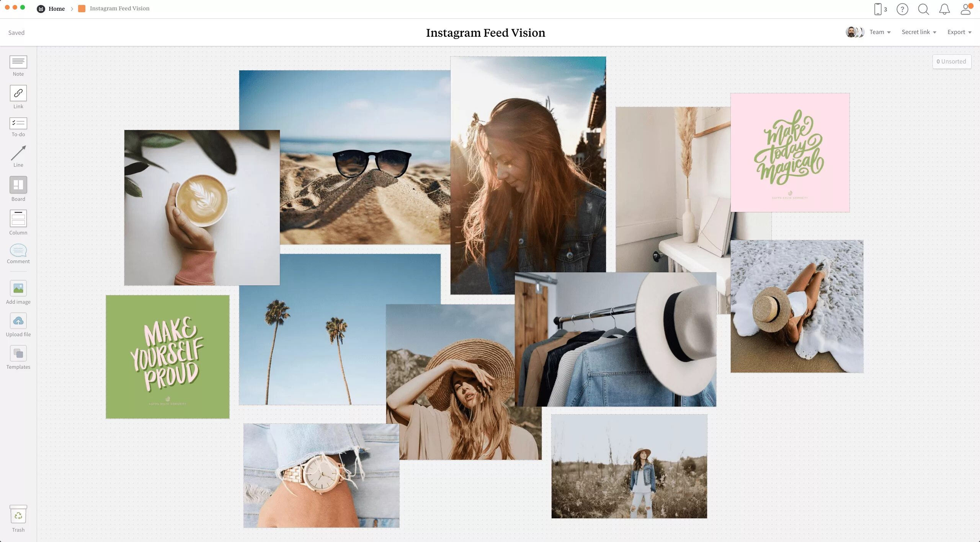Open the Trash bin
Screen dimensions: 980x542
point(18,515)
